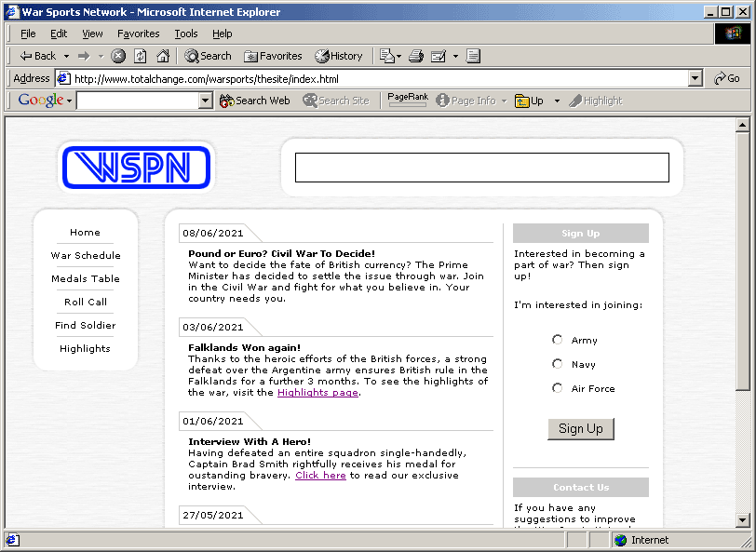
Task: Open the Tools menu
Action: (185, 34)
